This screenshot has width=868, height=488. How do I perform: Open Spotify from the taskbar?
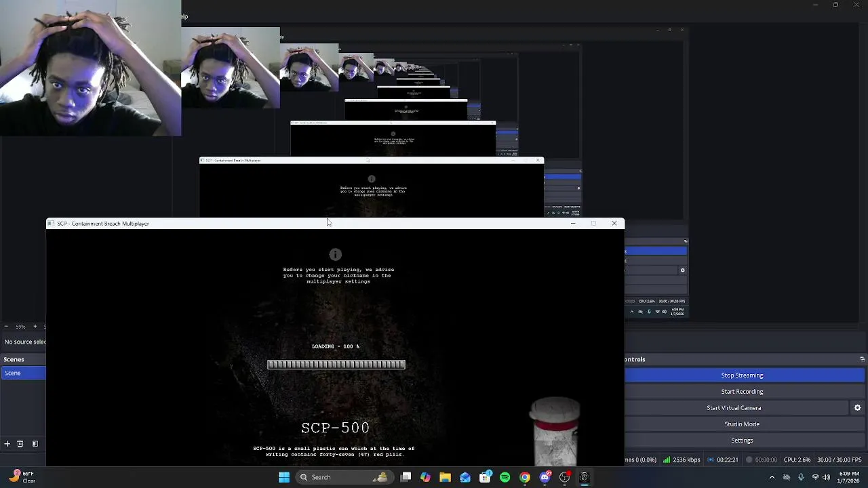(505, 477)
